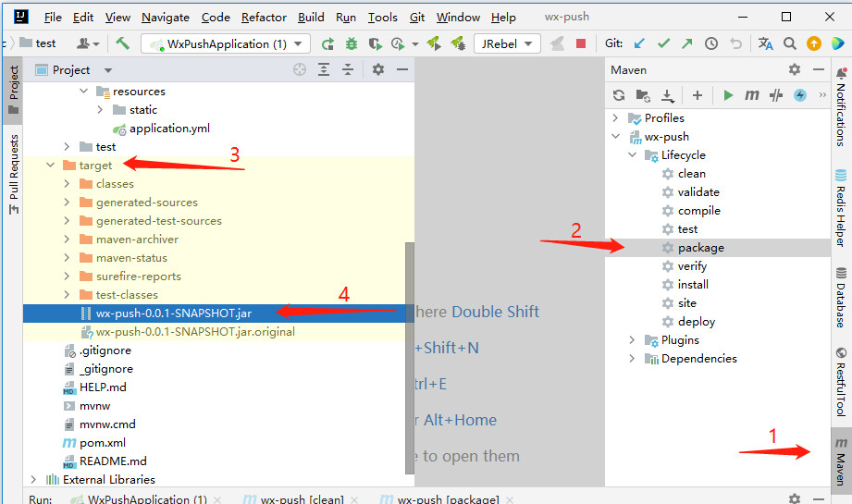Viewport: 852px width, 504px height.
Task: Click Git Push arrow icon
Action: coord(687,43)
